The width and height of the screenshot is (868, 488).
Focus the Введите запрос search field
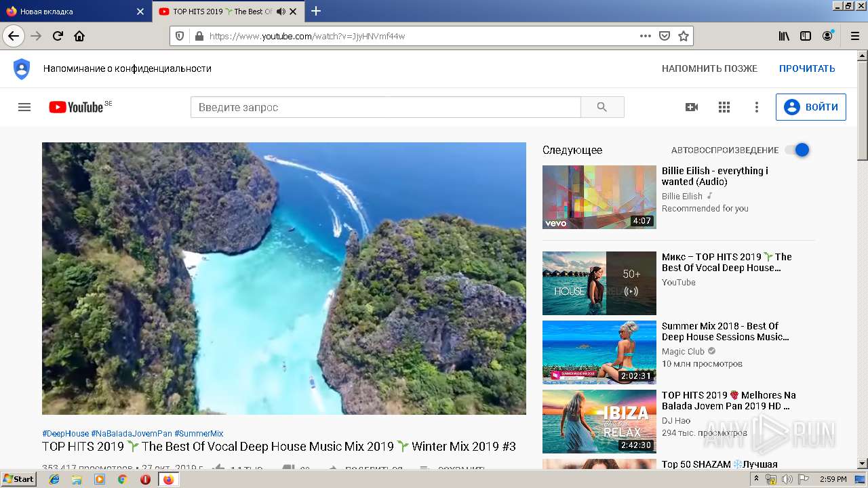pyautogui.click(x=386, y=107)
